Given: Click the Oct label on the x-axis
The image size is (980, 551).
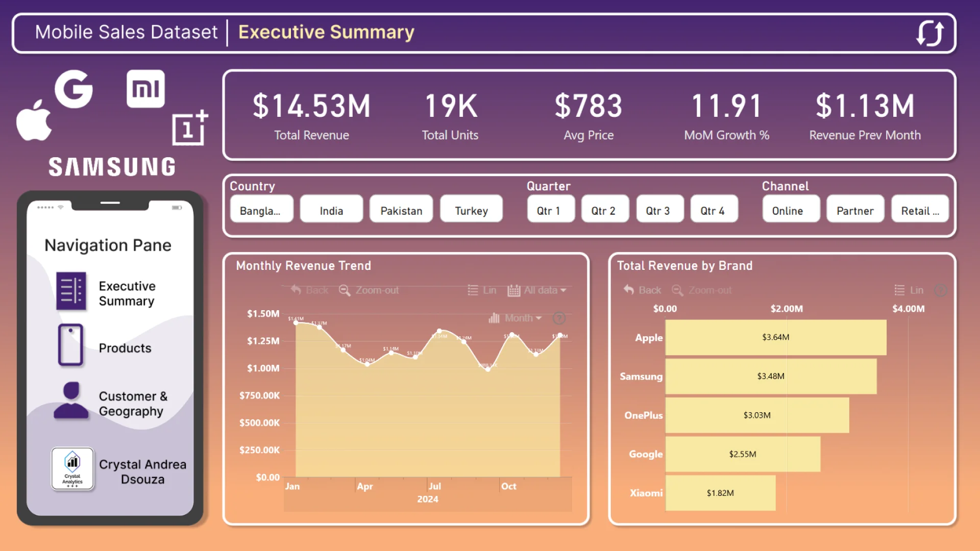Looking at the screenshot, I should pyautogui.click(x=509, y=486).
